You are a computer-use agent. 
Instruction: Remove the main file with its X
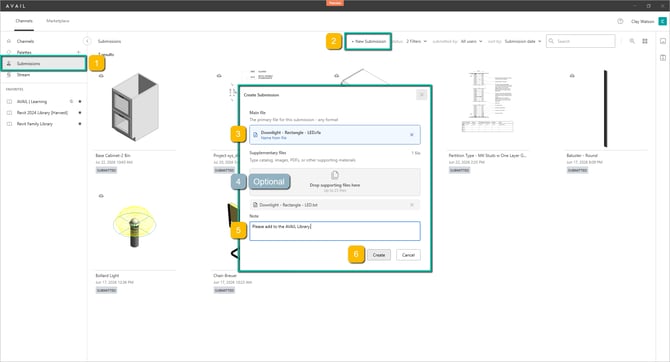point(412,135)
